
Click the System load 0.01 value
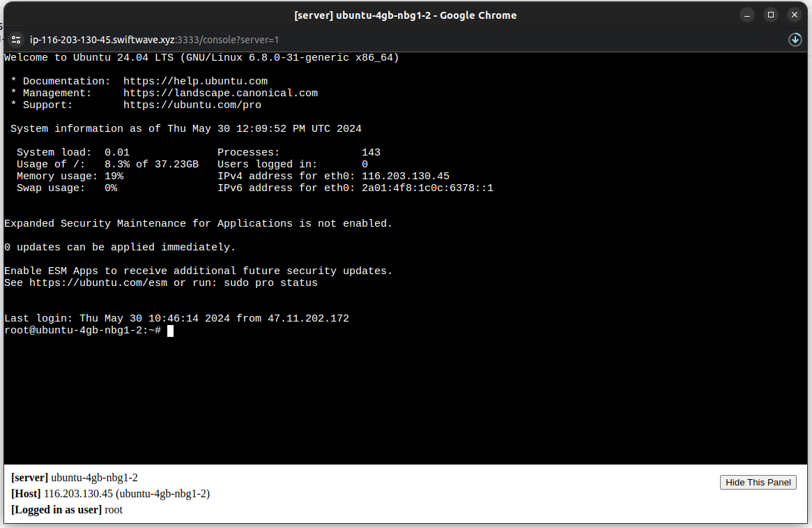[x=117, y=152]
